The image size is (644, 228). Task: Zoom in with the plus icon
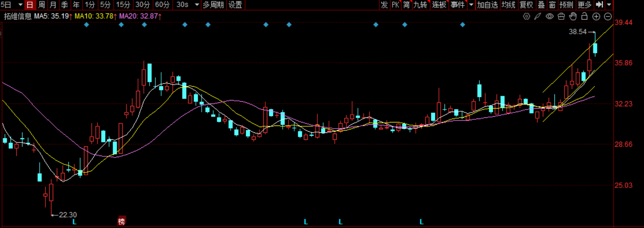(x=596, y=16)
